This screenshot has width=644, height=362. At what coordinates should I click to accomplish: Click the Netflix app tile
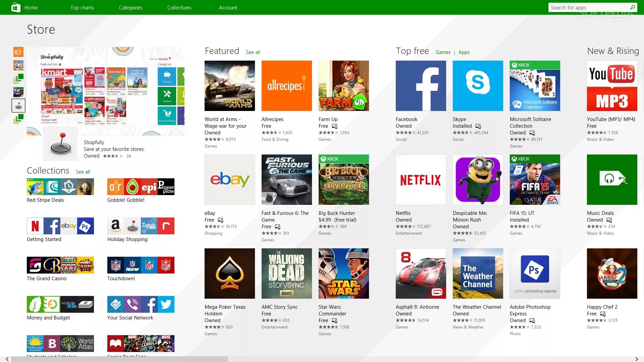point(421,180)
